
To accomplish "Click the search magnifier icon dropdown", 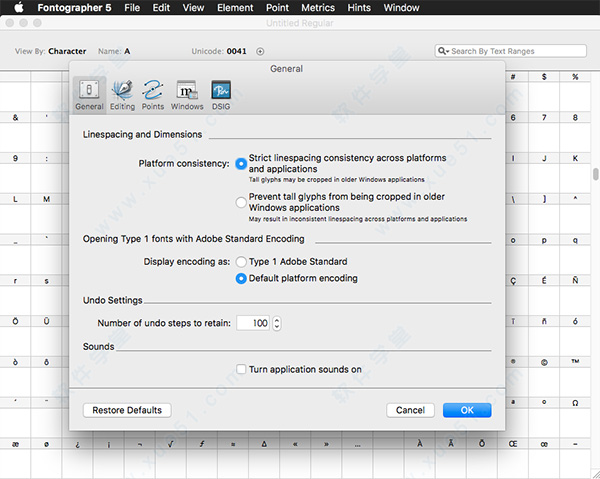I will 443,51.
